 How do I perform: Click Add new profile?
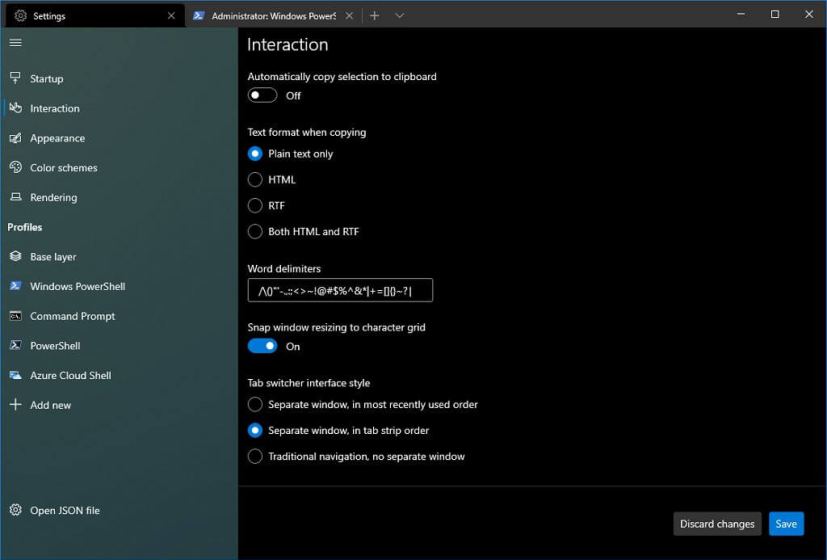(x=119, y=405)
